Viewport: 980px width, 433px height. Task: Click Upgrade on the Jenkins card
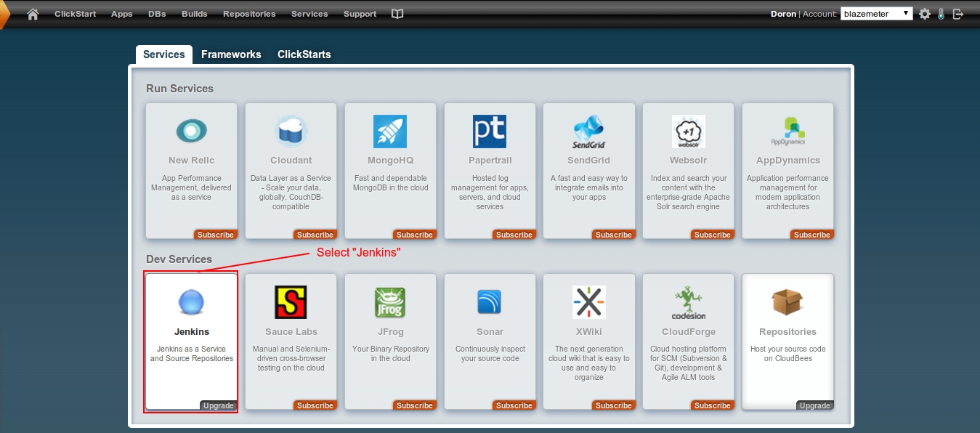[219, 405]
